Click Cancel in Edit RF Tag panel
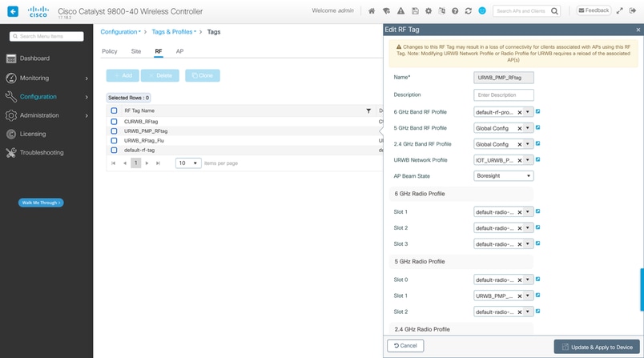644x358 pixels. tap(405, 346)
